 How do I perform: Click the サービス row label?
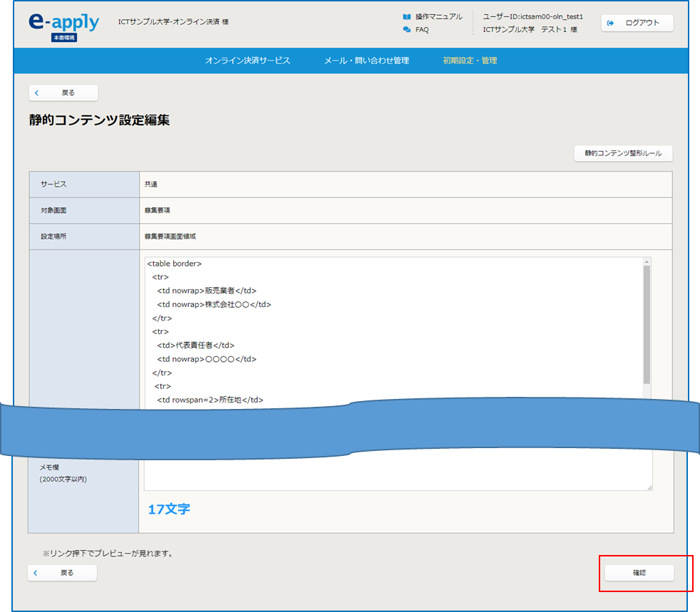53,185
